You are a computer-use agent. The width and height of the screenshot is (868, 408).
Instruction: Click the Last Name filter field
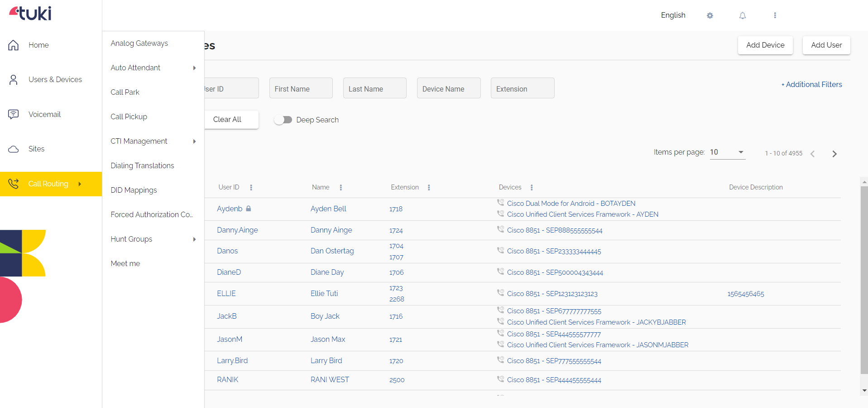coord(374,88)
